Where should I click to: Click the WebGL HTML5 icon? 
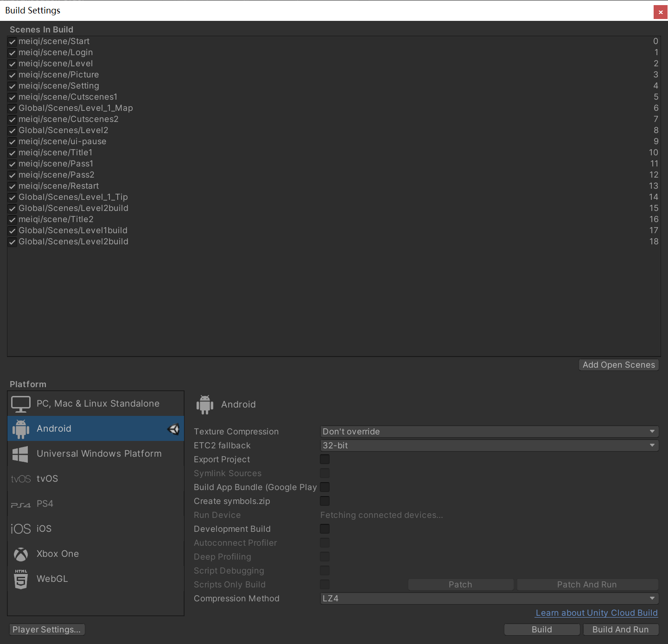(x=21, y=579)
